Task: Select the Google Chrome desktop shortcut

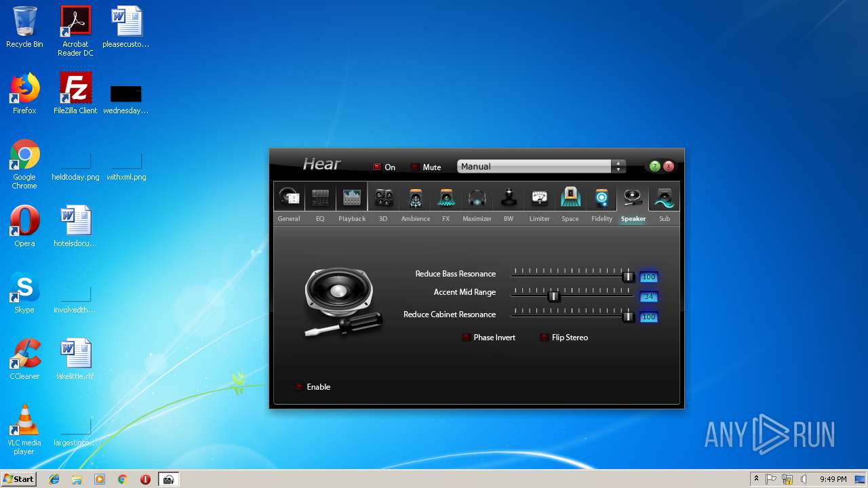Action: click(x=24, y=164)
